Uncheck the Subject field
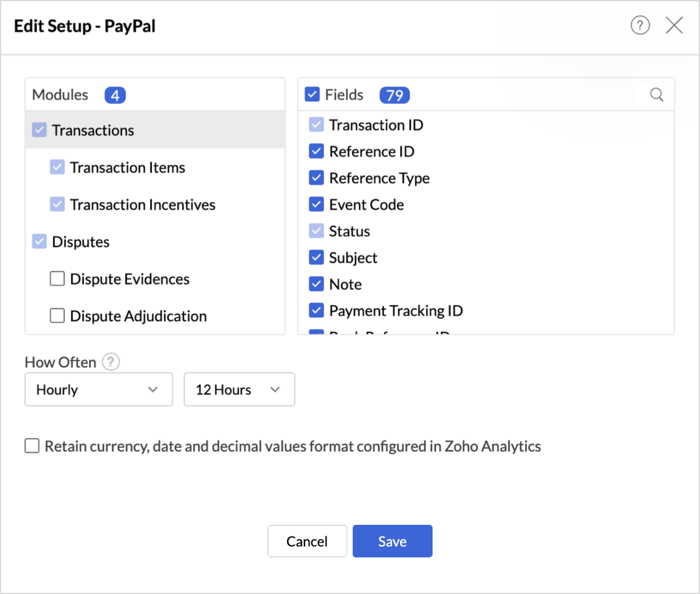This screenshot has height=594, width=700. [x=316, y=258]
